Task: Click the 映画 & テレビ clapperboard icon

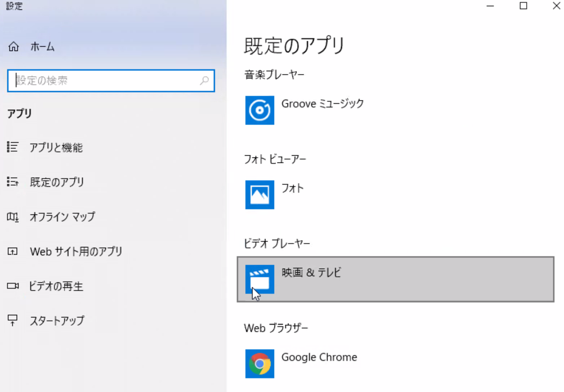Action: pos(260,279)
